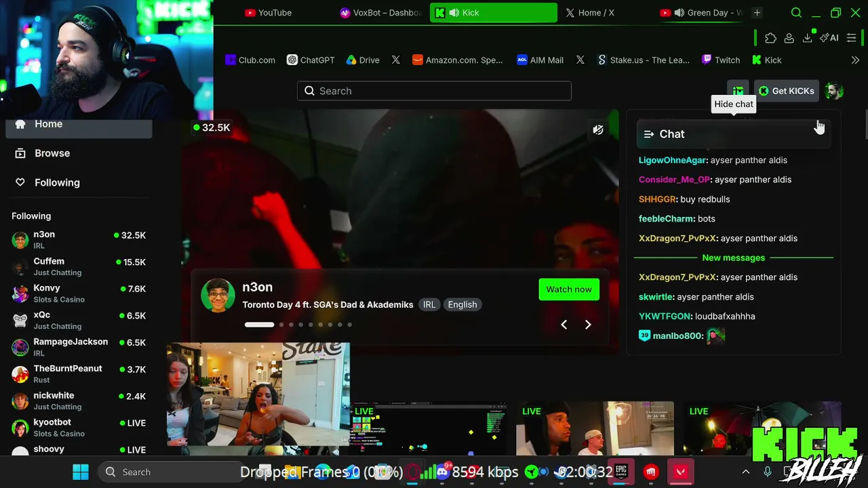
Task: Open Konvy channel in Following list
Action: point(79,293)
